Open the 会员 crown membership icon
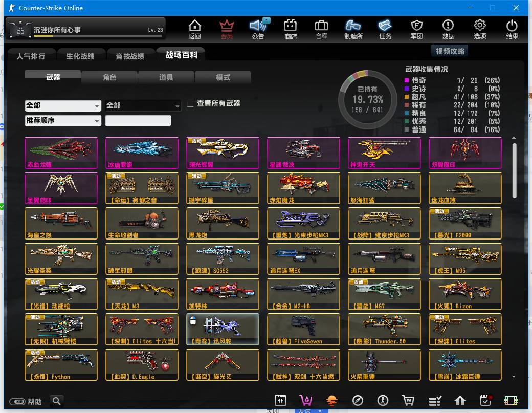The width and height of the screenshot is (532, 413). (227, 29)
